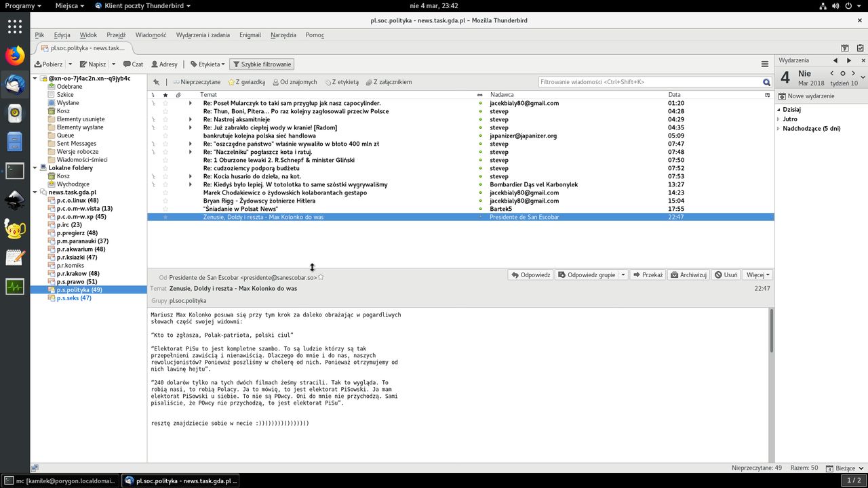Star the "Śniadanie w Polsat News" message

point(165,209)
